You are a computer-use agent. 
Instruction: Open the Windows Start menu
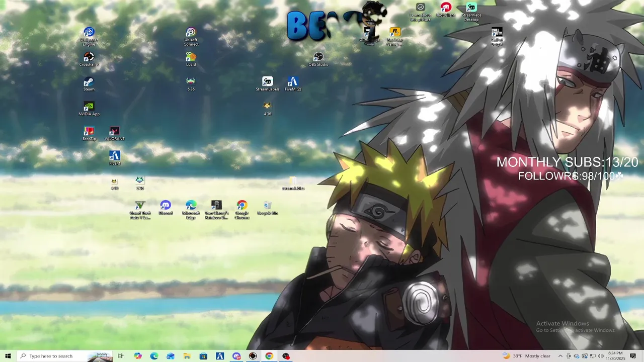coord(8,356)
